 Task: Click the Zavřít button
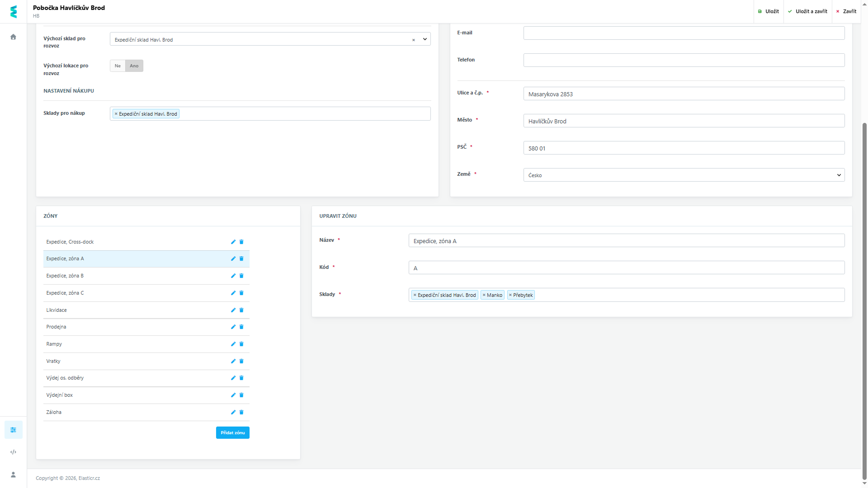click(846, 11)
